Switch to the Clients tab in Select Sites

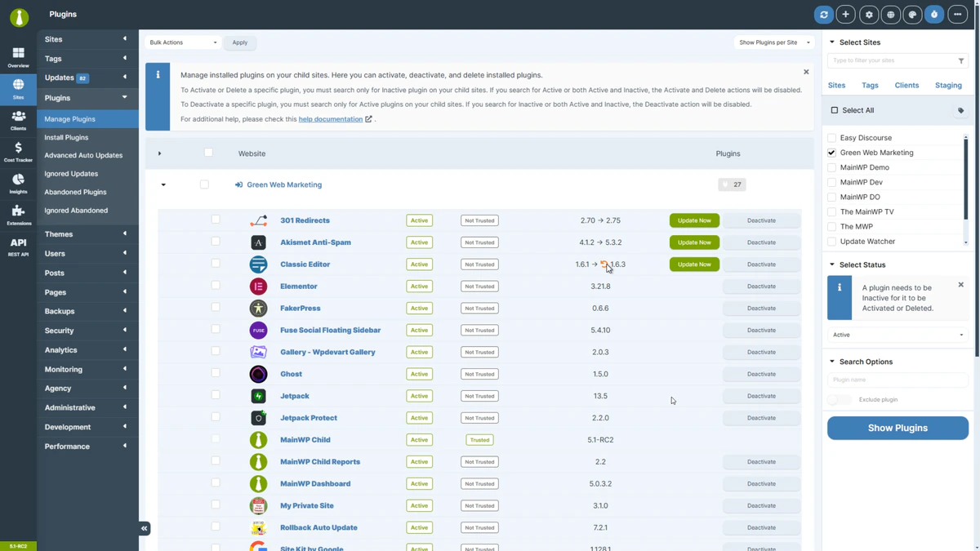point(906,85)
